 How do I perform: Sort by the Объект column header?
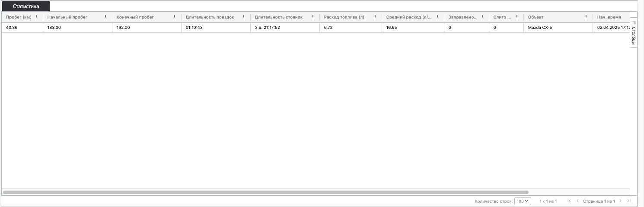[x=536, y=17]
